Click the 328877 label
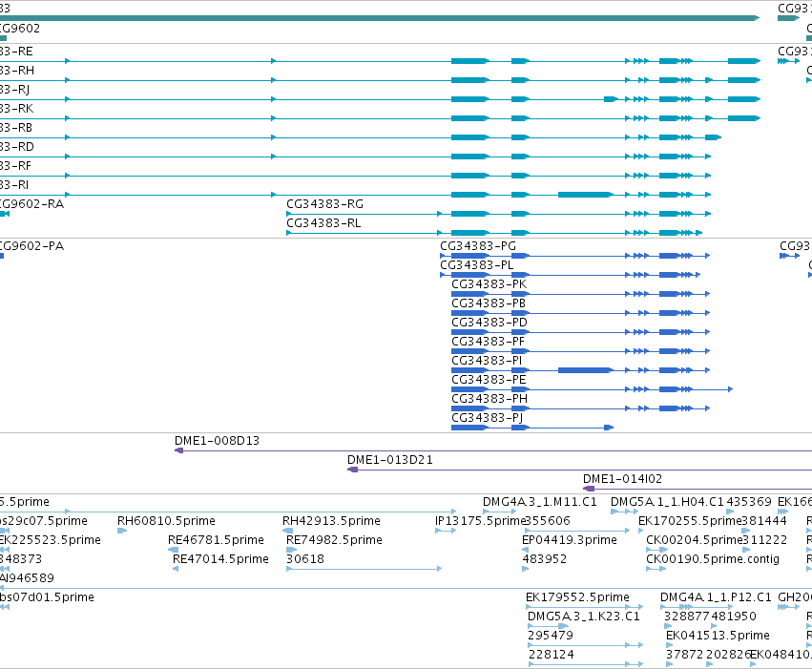 point(687,617)
